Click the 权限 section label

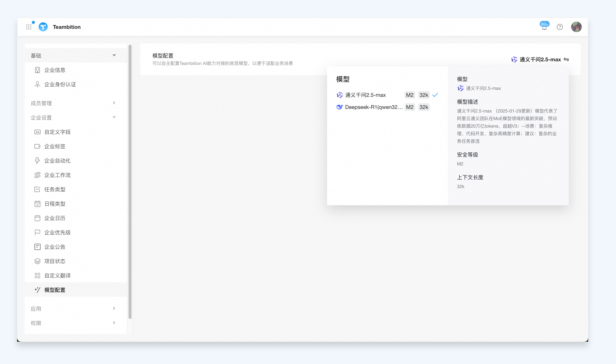pos(36,323)
